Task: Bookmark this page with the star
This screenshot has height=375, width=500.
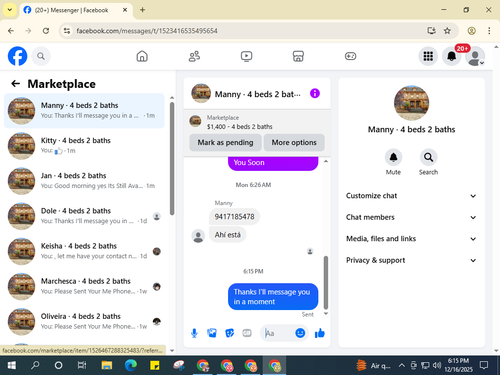Action: [447, 31]
